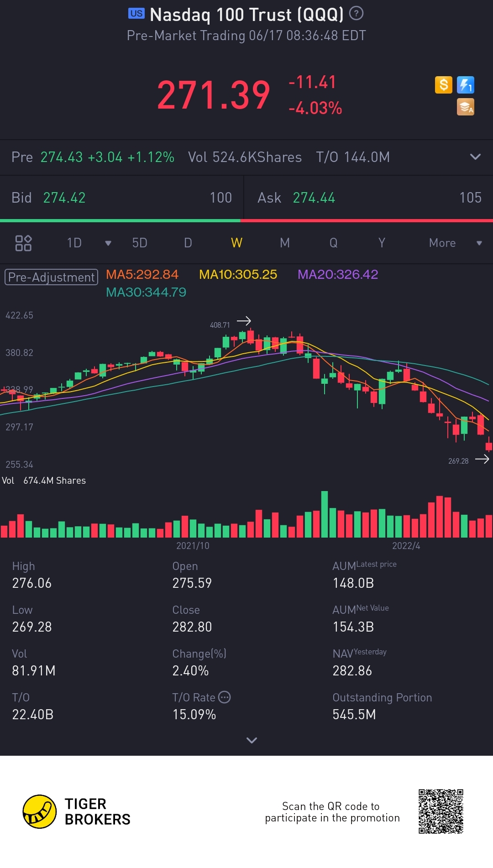493x868 pixels.
Task: Tap the T/O 22.40B stat value
Action: tap(33, 714)
